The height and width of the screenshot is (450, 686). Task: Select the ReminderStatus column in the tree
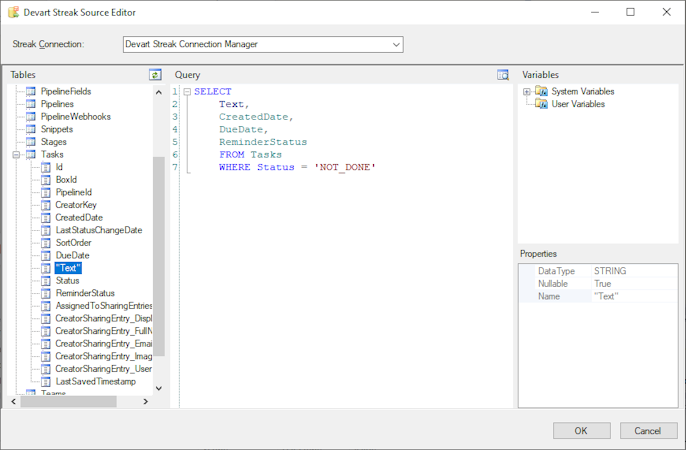85,293
